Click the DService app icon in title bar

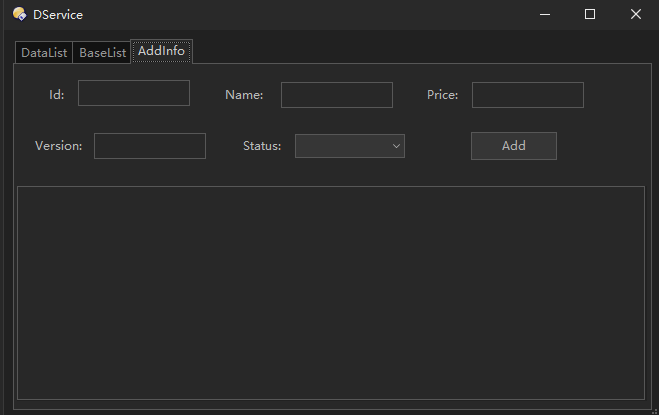point(19,14)
